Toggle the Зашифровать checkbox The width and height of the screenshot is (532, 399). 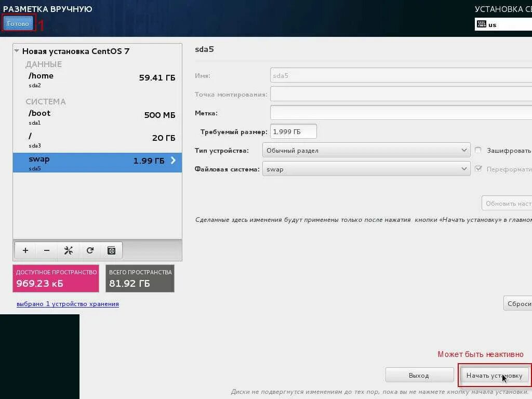click(478, 150)
